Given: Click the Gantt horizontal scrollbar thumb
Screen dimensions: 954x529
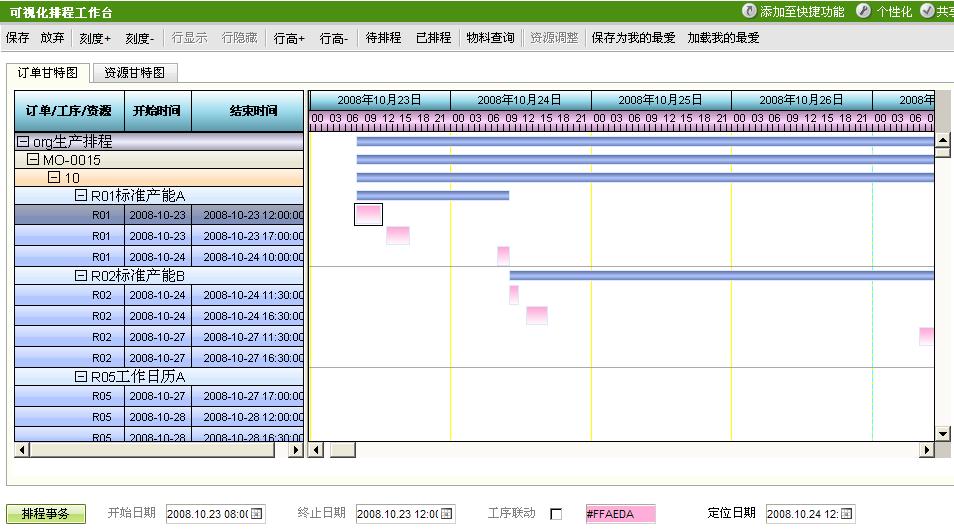Looking at the screenshot, I should coord(343,450).
